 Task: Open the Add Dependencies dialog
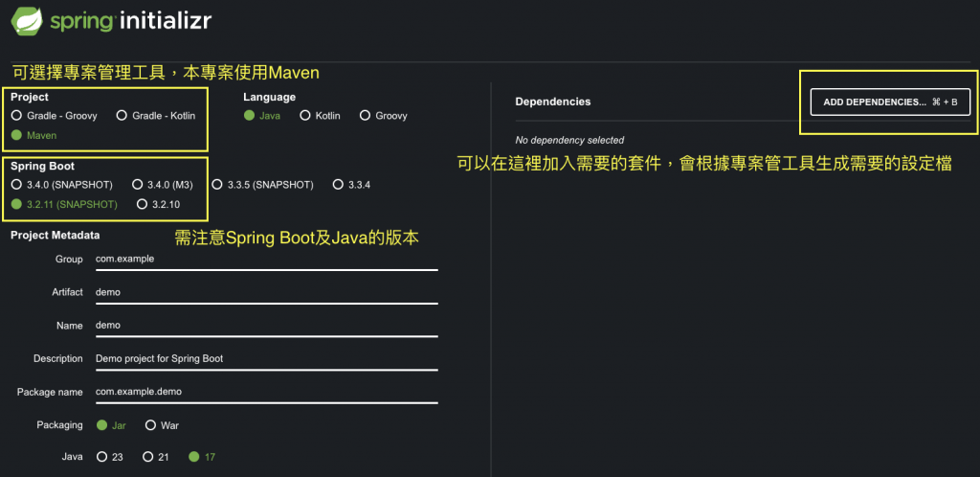pos(890,102)
